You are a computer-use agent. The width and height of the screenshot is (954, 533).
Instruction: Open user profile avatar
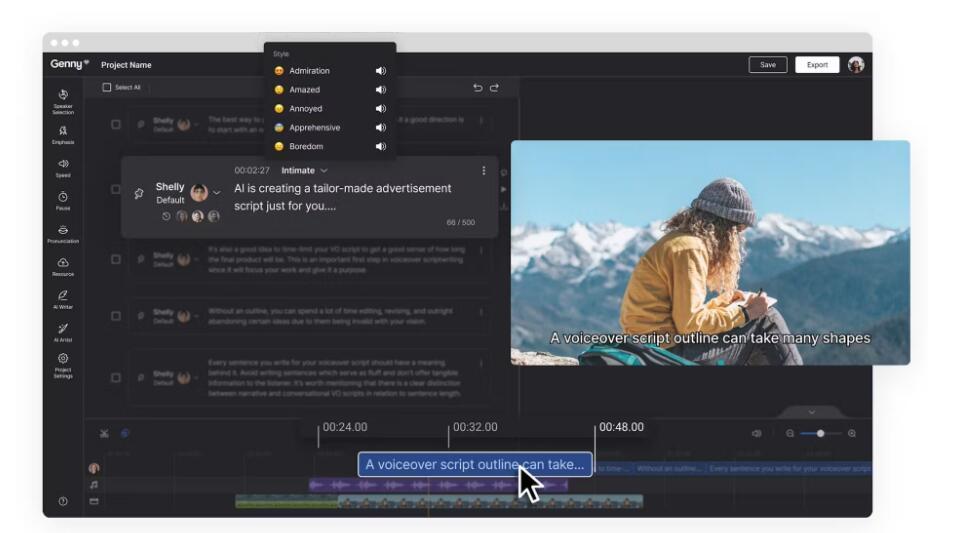pyautogui.click(x=856, y=64)
